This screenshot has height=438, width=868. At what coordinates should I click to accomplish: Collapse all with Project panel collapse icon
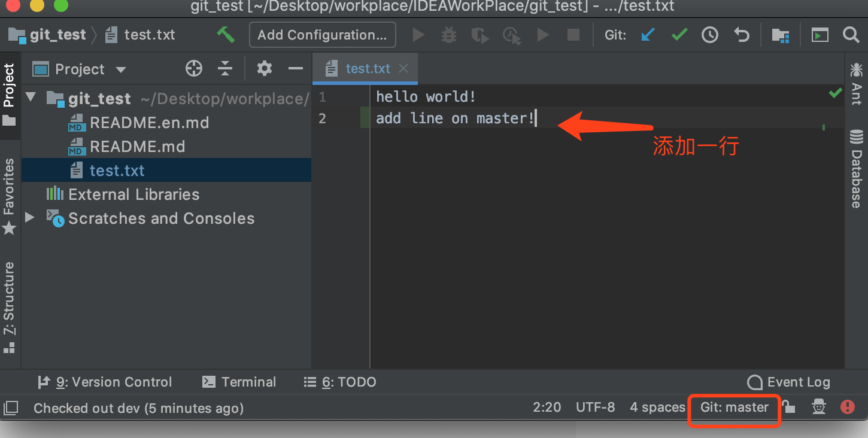click(x=224, y=69)
